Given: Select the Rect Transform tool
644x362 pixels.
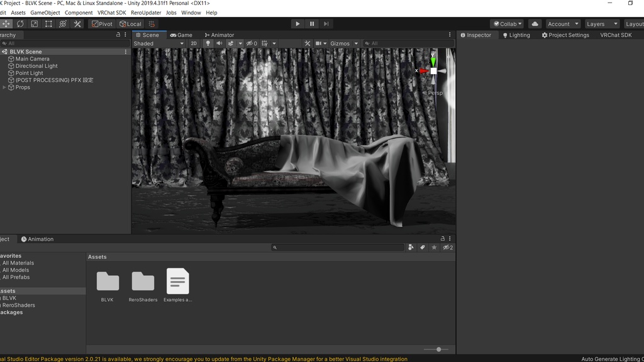Looking at the screenshot, I should [x=48, y=24].
